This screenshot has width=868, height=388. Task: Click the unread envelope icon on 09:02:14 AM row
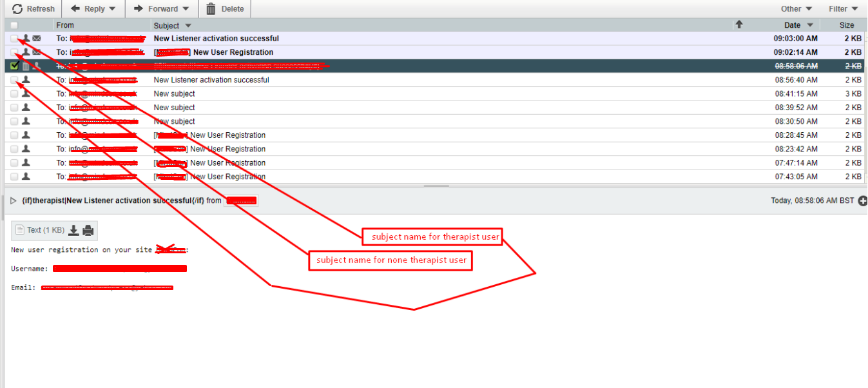click(x=37, y=52)
